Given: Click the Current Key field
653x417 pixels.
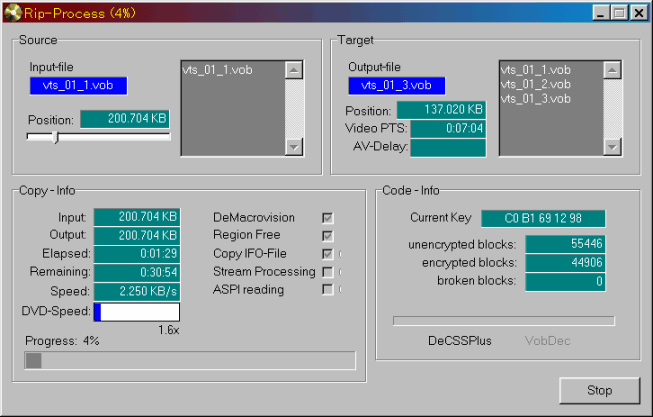Looking at the screenshot, I should pyautogui.click(x=542, y=218).
